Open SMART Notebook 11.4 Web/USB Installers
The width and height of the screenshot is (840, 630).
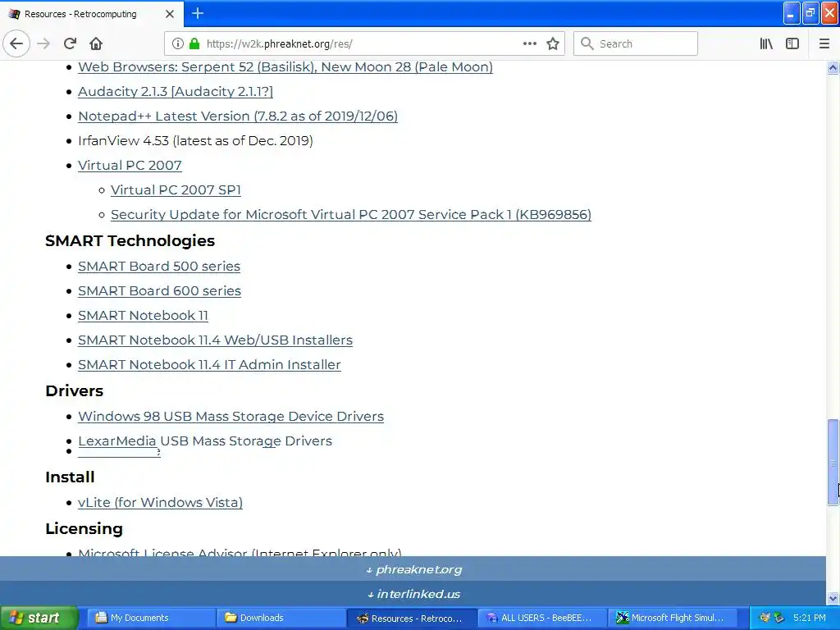(x=216, y=340)
